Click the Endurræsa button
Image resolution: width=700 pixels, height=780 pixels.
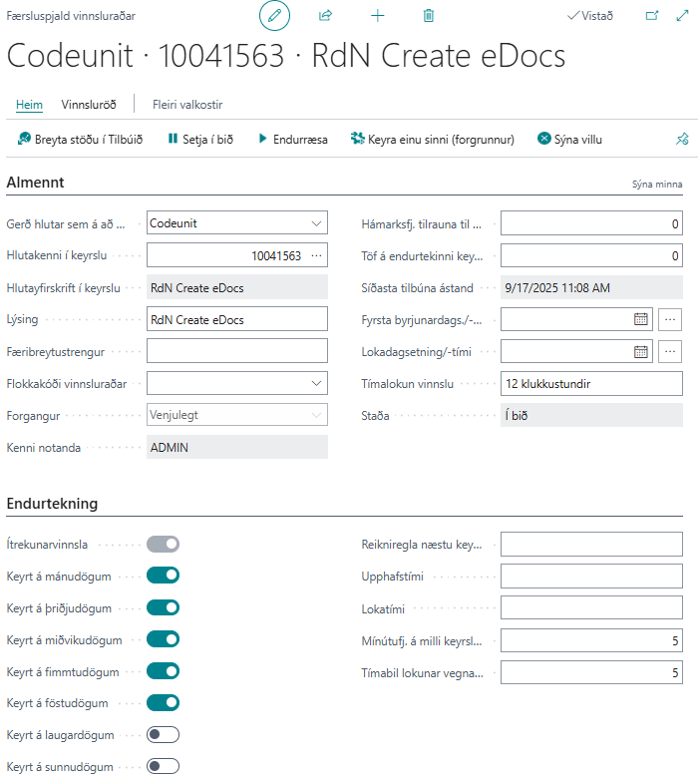[292, 140]
